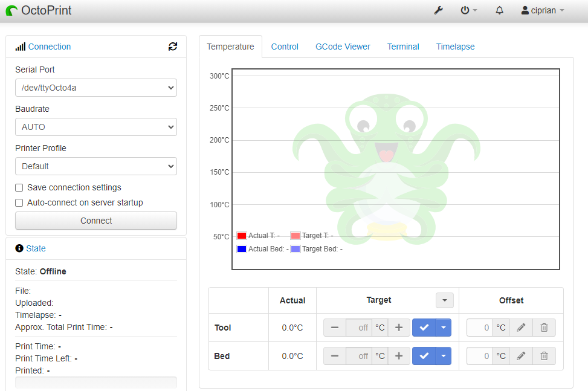
Task: Click the Tool target temperature input
Action: click(359, 328)
